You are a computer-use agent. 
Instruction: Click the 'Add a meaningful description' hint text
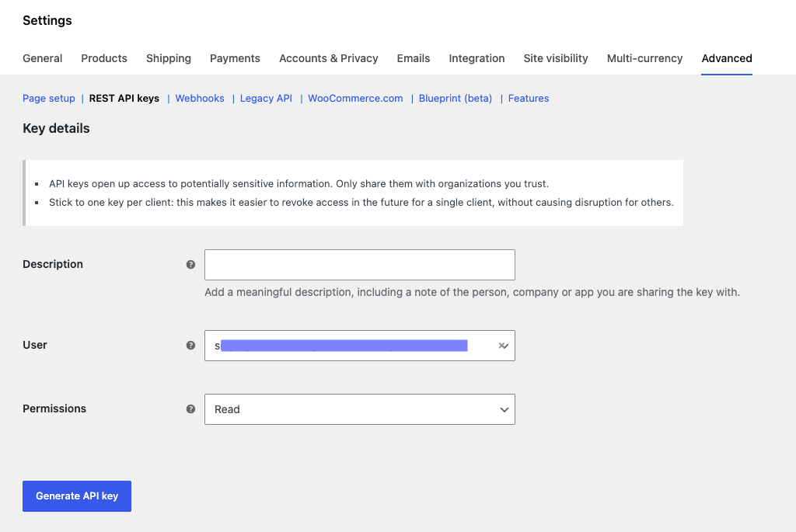(472, 292)
